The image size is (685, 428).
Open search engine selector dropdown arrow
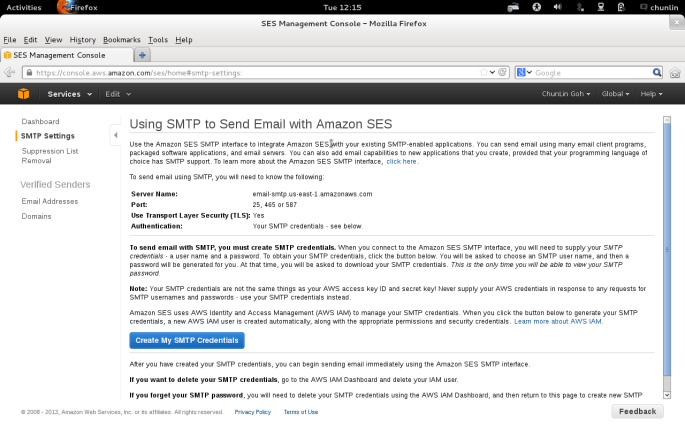coord(529,72)
